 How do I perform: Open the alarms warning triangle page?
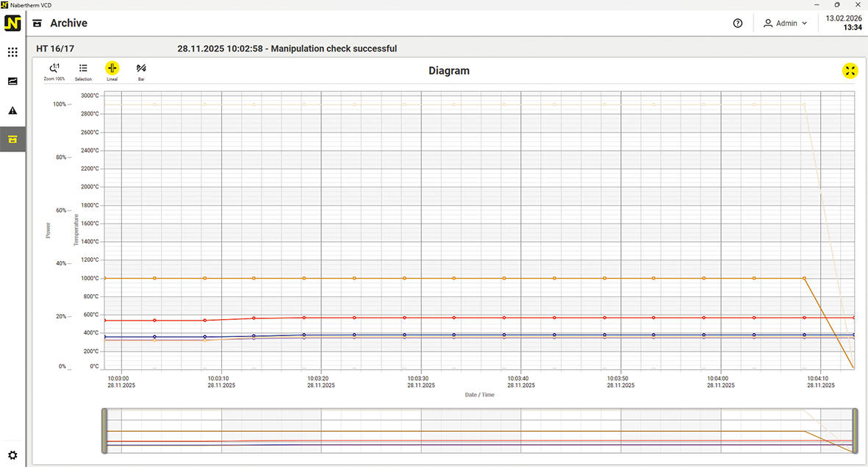tap(12, 111)
